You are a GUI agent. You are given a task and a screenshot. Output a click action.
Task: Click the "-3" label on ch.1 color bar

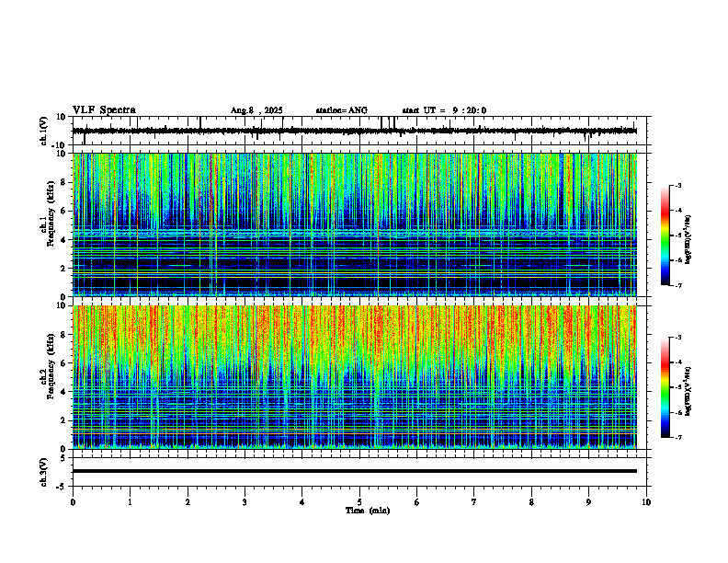pyautogui.click(x=678, y=185)
